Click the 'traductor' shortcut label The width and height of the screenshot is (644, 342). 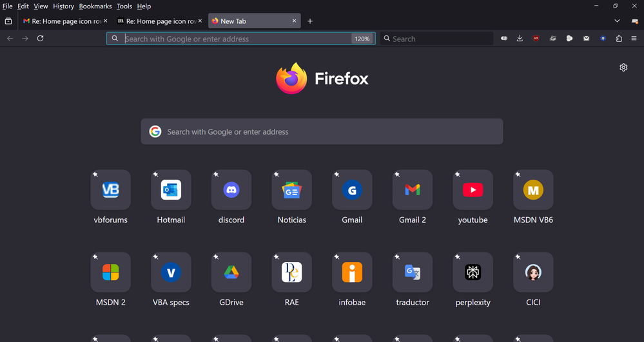[x=413, y=302]
